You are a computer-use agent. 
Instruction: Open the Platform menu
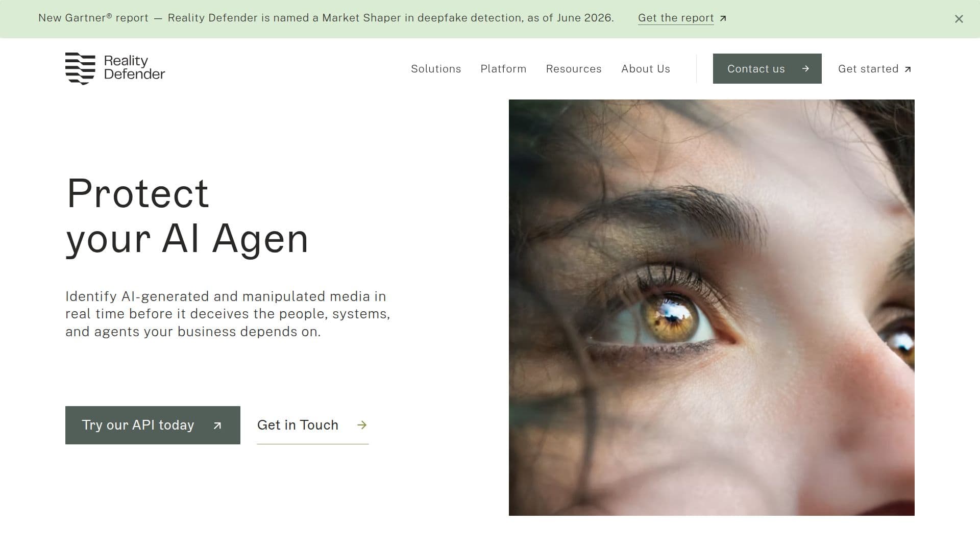pos(503,69)
